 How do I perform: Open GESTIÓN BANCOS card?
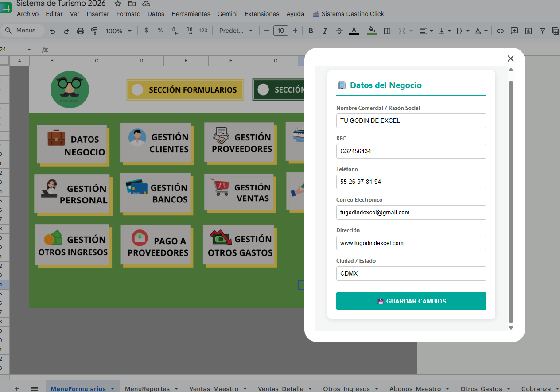tap(156, 193)
